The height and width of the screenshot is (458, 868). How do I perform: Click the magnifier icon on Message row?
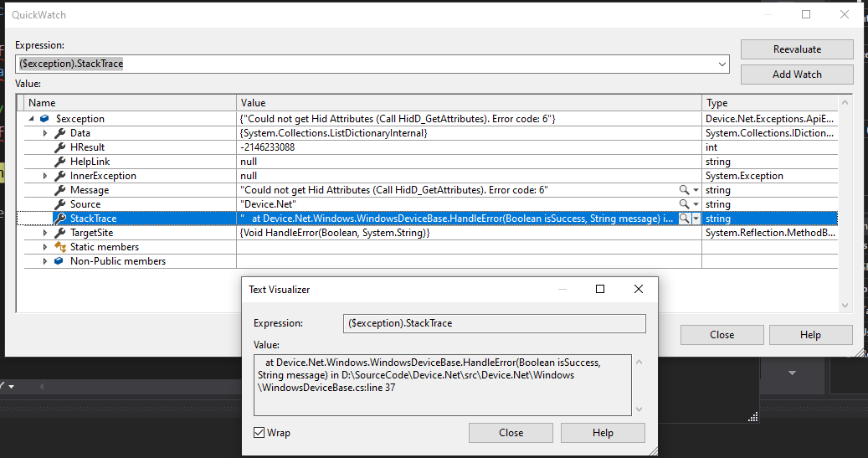click(685, 190)
